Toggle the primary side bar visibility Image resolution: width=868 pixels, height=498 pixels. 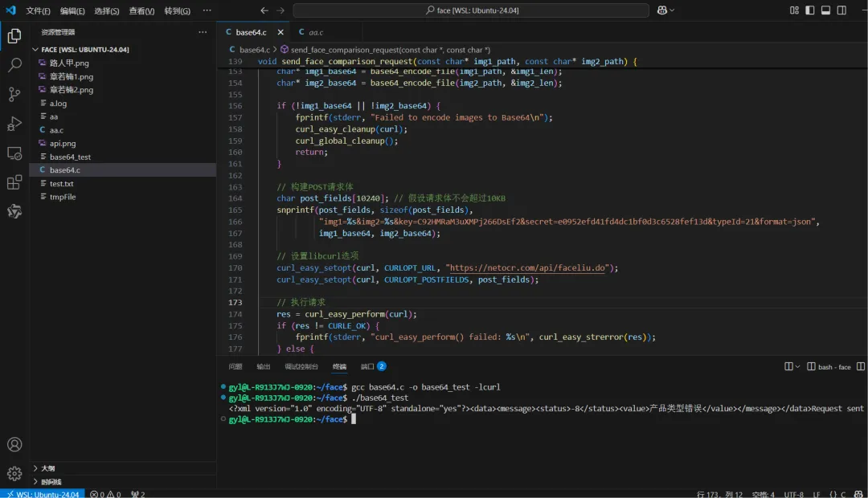pos(810,10)
